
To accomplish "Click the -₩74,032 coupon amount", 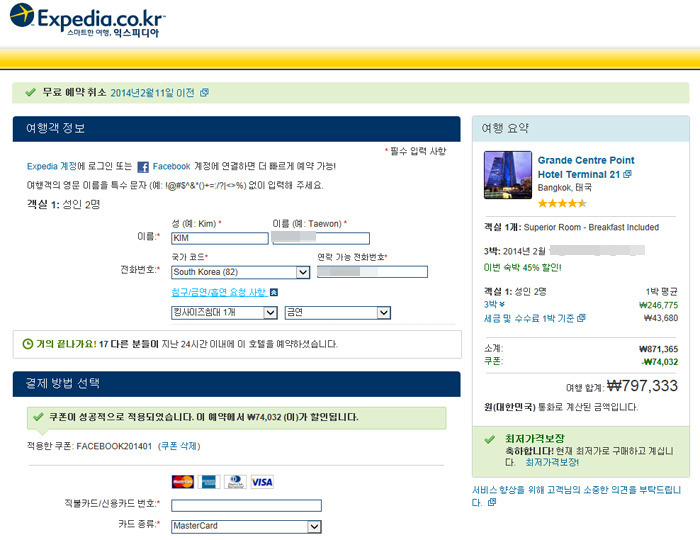I will (660, 362).
